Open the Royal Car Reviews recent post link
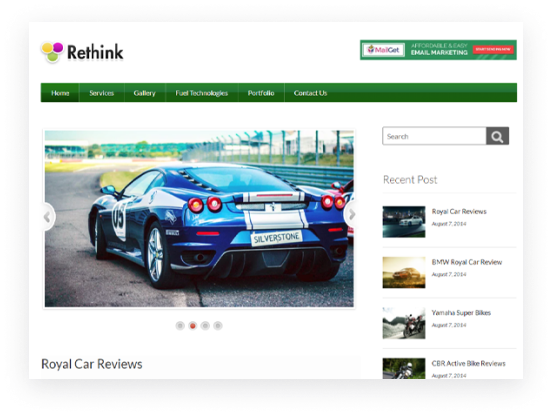Viewport: 552px width, 415px height. pos(459,211)
